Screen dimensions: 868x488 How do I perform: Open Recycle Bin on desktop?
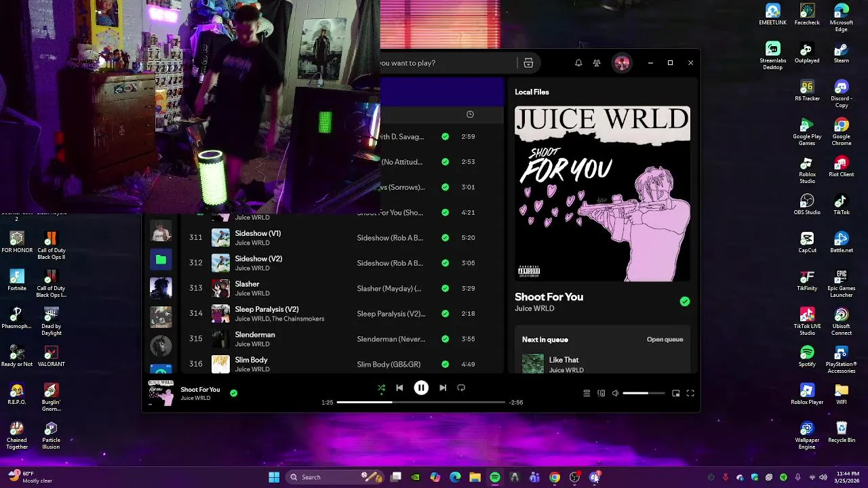point(841,432)
